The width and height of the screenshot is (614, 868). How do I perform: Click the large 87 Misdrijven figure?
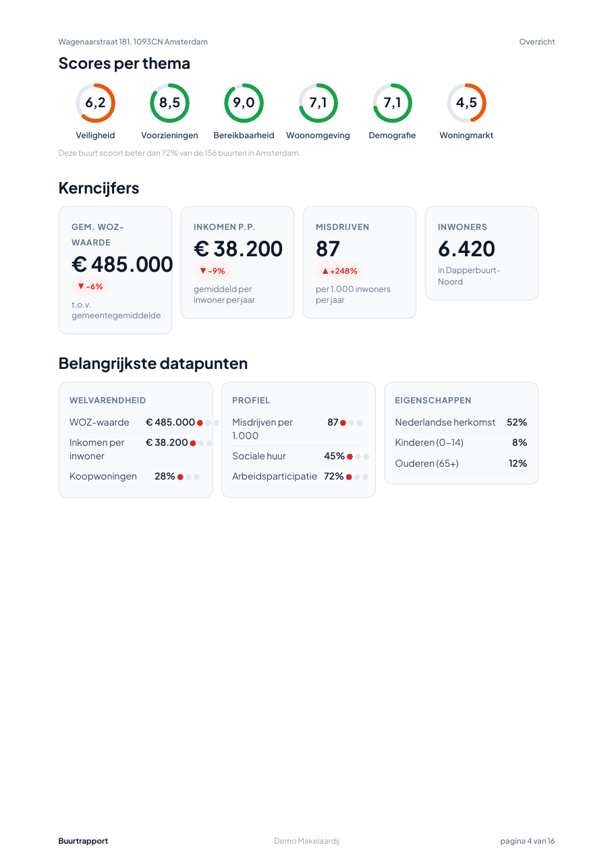pyautogui.click(x=328, y=249)
